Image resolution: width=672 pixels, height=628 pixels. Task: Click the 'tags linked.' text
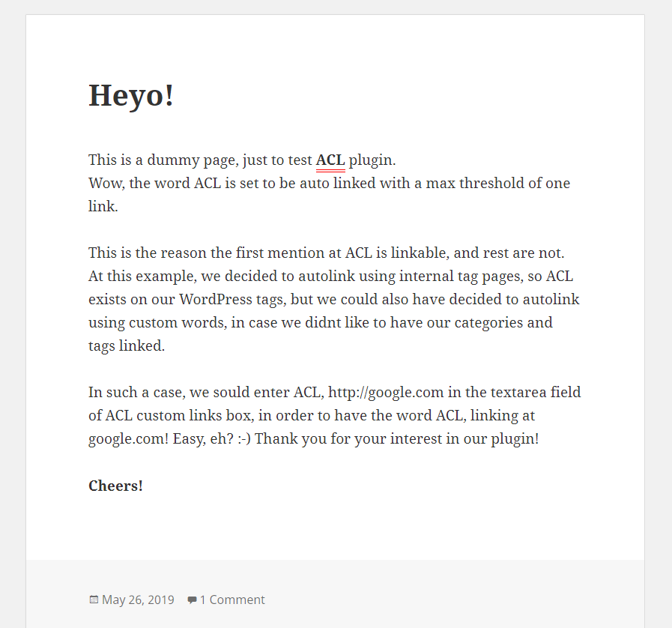tap(127, 346)
